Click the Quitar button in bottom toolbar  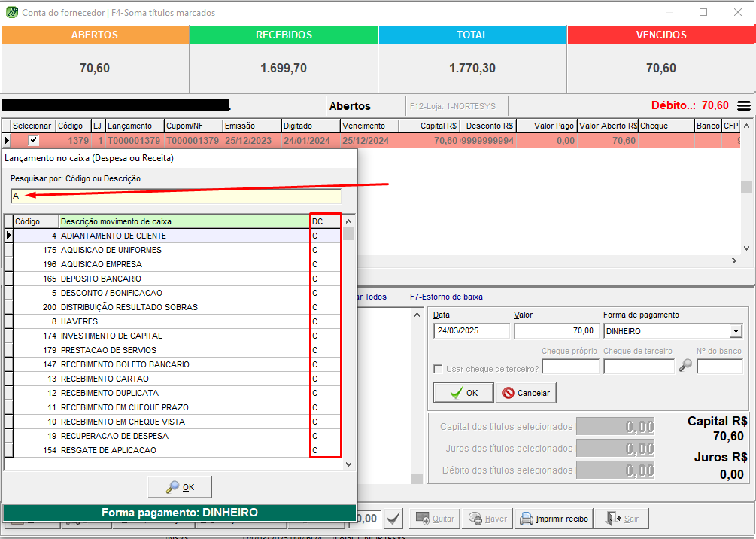434,519
